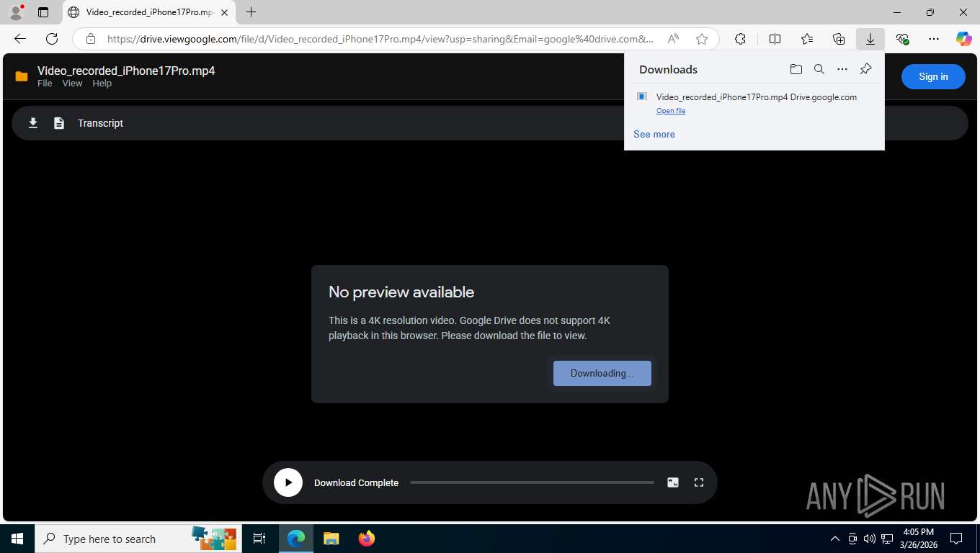The height and width of the screenshot is (553, 980).
Task: Open the downloads folder icon
Action: point(796,69)
